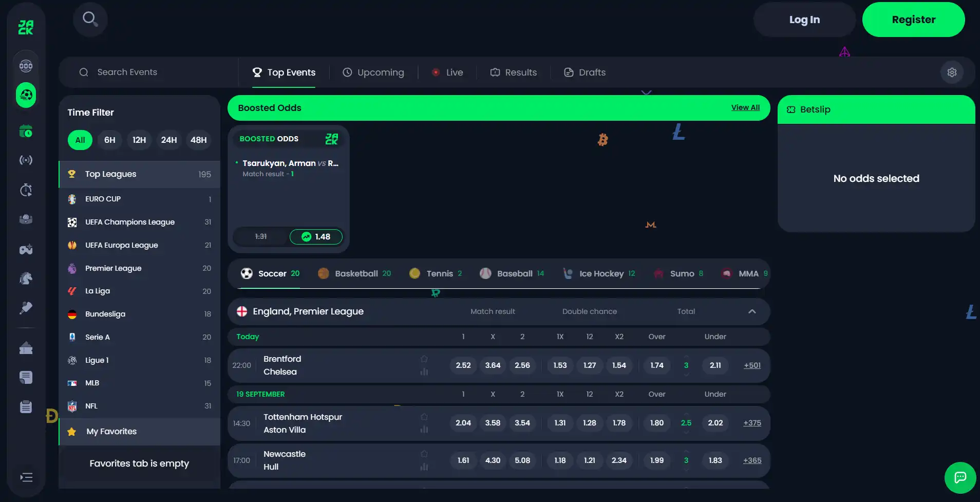Expand the Top Leagues list
The image size is (980, 502).
click(140, 174)
